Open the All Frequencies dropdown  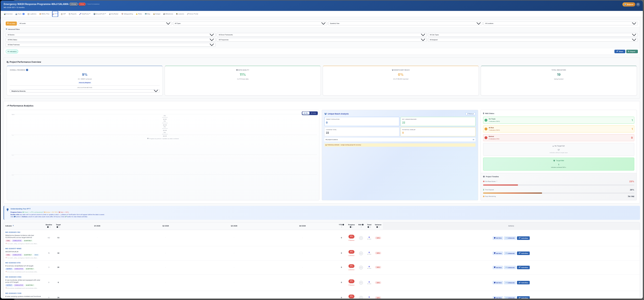click(x=322, y=40)
